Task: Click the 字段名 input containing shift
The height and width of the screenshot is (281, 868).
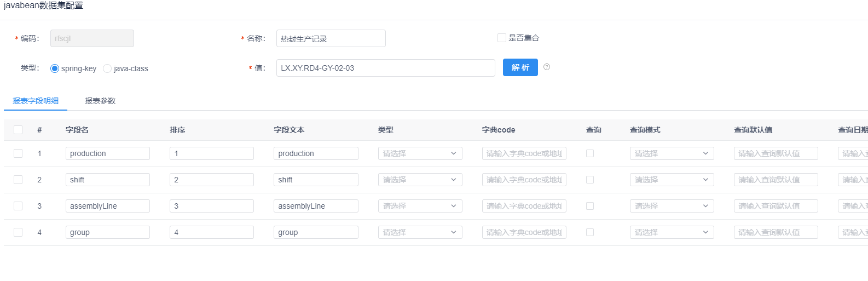Action: coord(108,180)
